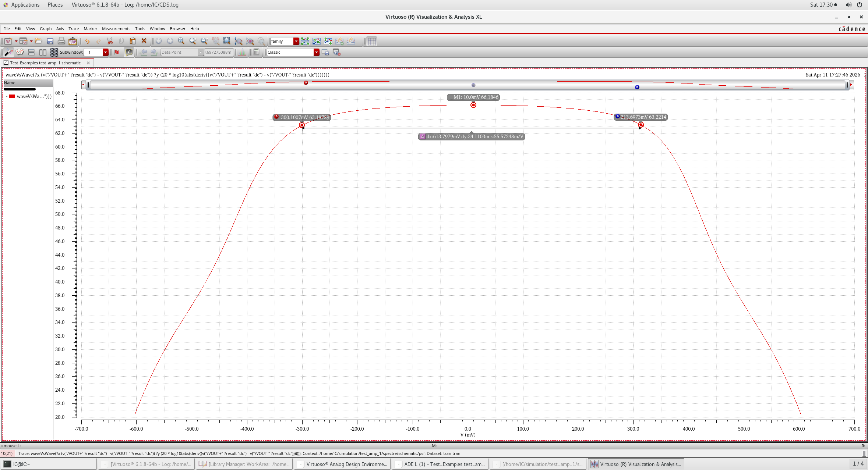Open the Trace menu
This screenshot has height=470, width=868.
point(74,29)
